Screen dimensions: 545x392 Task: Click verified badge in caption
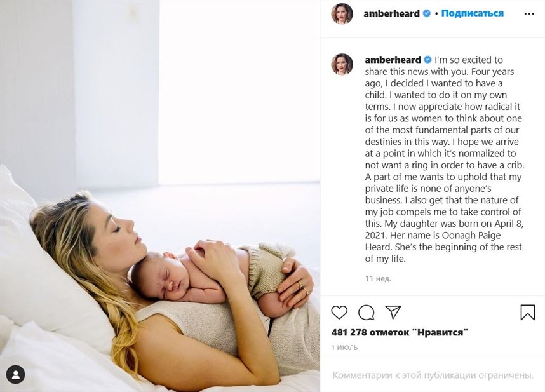tap(427, 60)
